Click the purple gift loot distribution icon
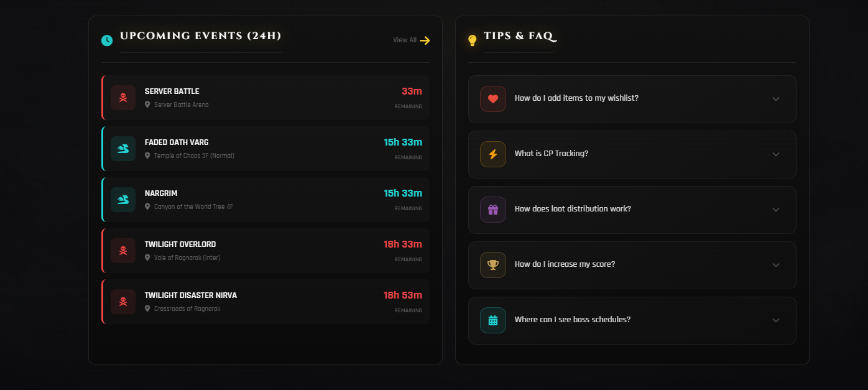 (493, 210)
